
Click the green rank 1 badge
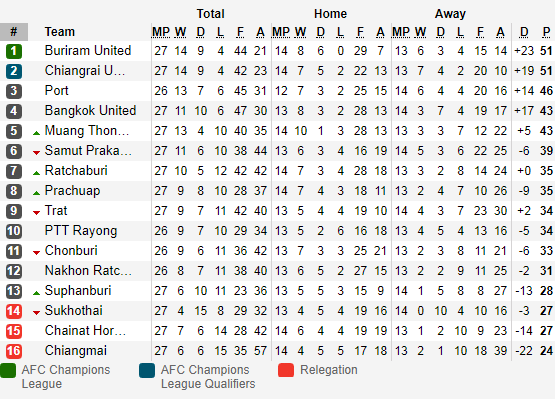[14, 51]
